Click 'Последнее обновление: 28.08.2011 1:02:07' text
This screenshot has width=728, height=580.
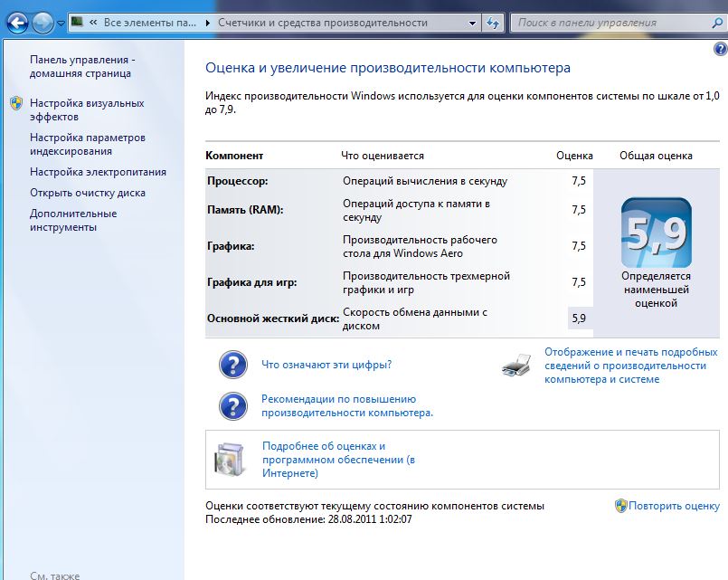tap(308, 519)
